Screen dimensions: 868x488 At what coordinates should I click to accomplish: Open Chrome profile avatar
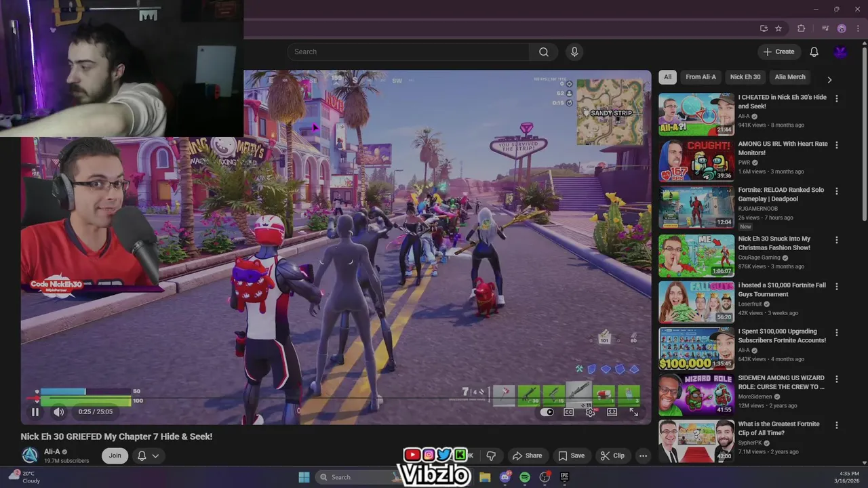point(842,28)
